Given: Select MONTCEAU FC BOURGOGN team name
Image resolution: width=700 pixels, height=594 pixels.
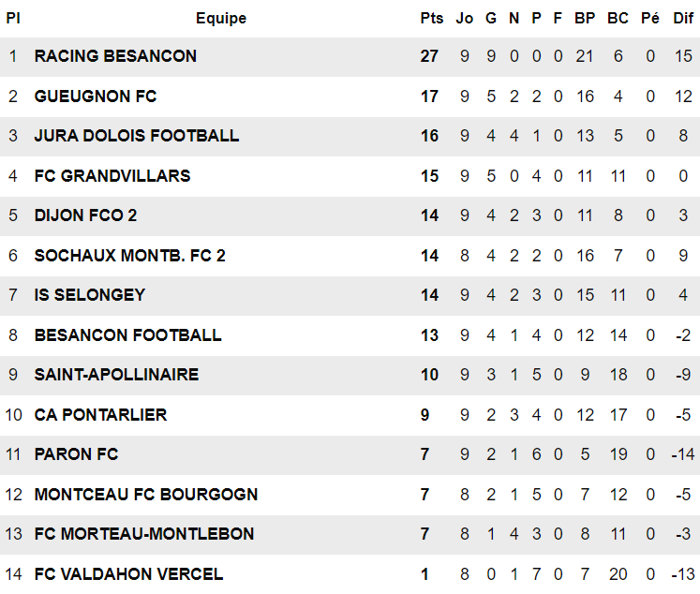Looking at the screenshot, I should point(146,495).
